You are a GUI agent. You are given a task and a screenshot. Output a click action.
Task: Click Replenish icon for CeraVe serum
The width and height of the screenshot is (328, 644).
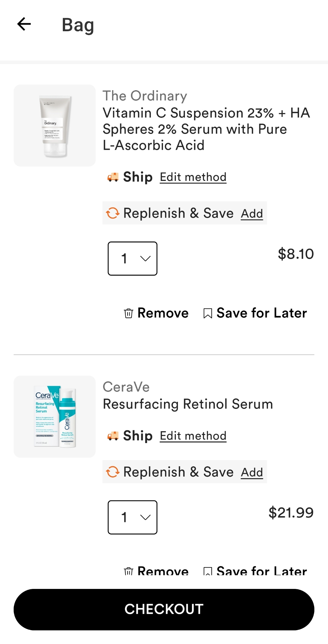113,472
